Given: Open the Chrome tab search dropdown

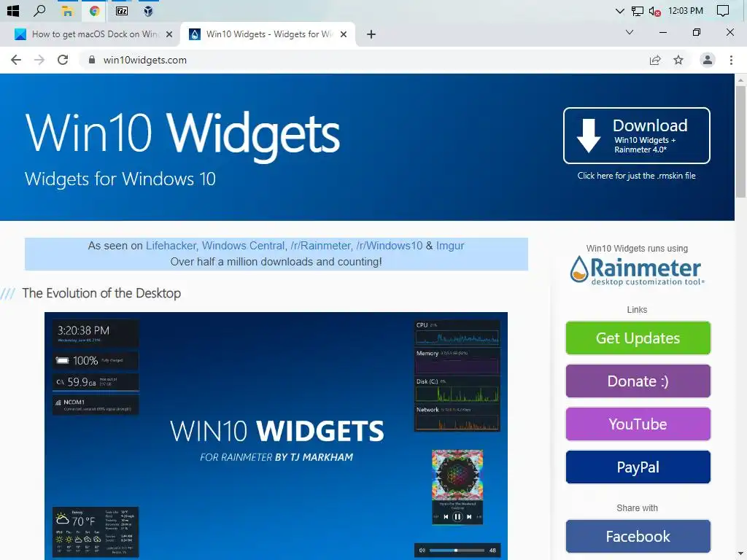Looking at the screenshot, I should click(x=630, y=32).
